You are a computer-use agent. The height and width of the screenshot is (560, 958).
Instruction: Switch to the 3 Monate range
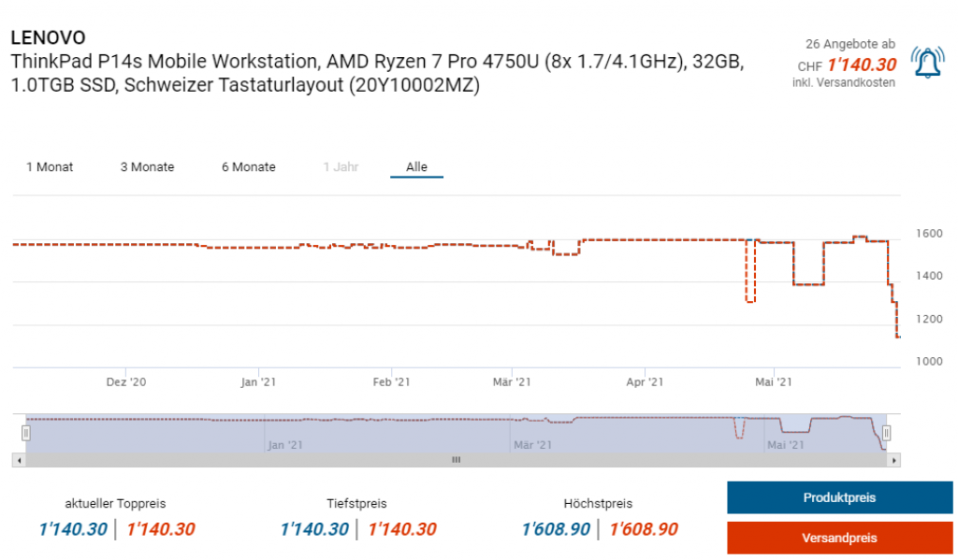(147, 167)
